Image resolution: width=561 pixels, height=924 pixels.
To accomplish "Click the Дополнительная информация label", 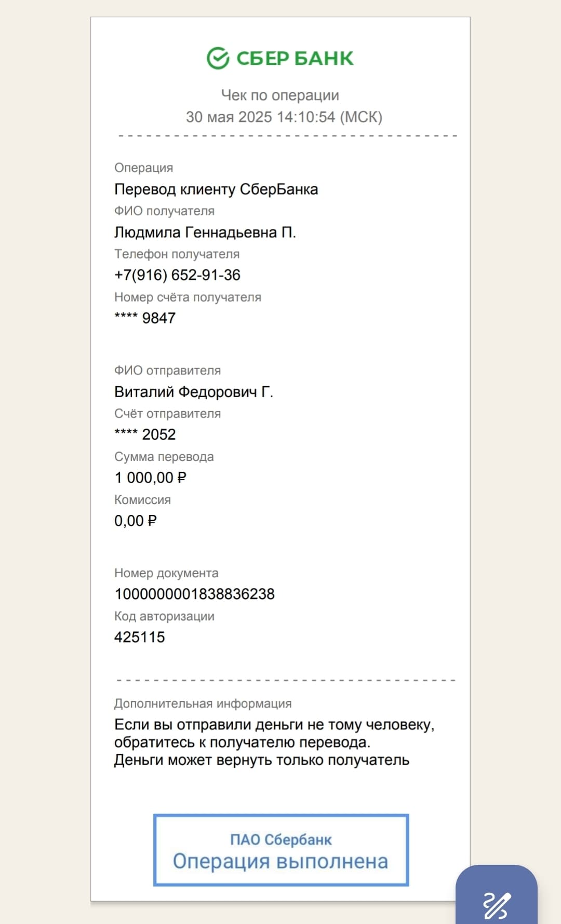I will point(203,703).
